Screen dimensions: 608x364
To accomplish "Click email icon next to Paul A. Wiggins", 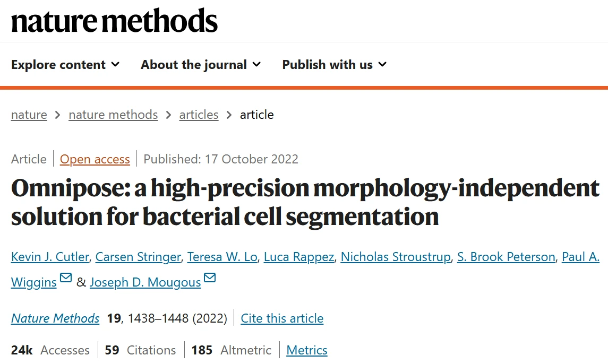I will pyautogui.click(x=66, y=278).
